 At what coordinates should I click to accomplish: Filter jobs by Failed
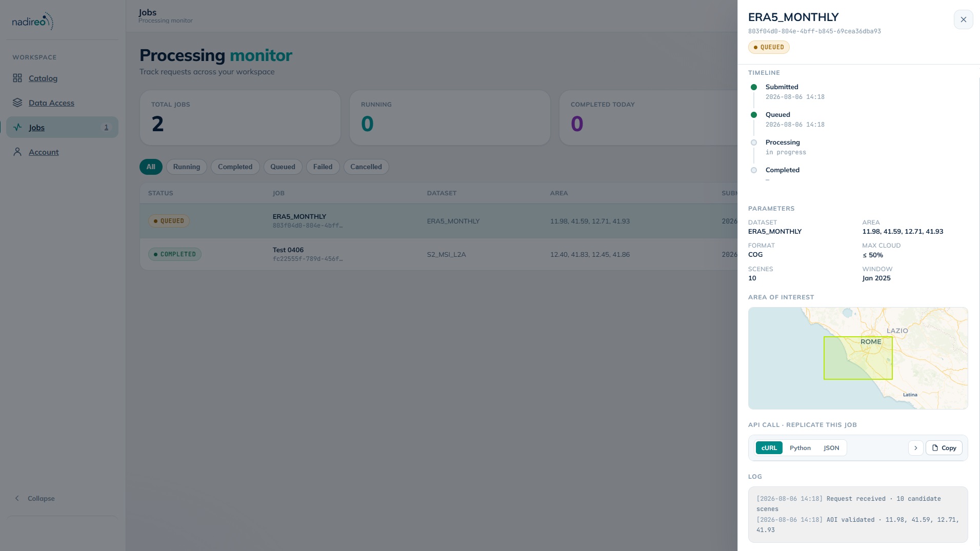(323, 167)
